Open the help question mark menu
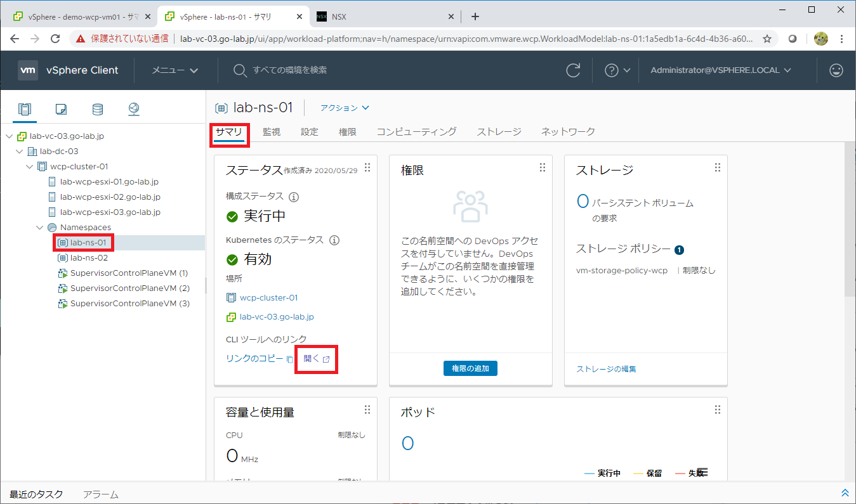 (617, 70)
